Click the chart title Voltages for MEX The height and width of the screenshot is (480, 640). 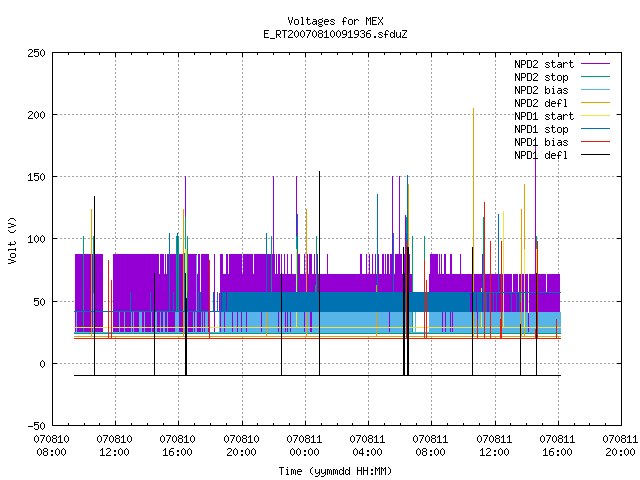[x=335, y=21]
